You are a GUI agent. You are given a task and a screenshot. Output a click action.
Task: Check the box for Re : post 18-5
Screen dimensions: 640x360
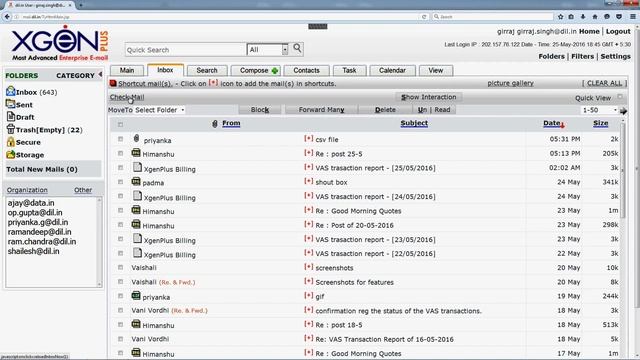(x=120, y=324)
